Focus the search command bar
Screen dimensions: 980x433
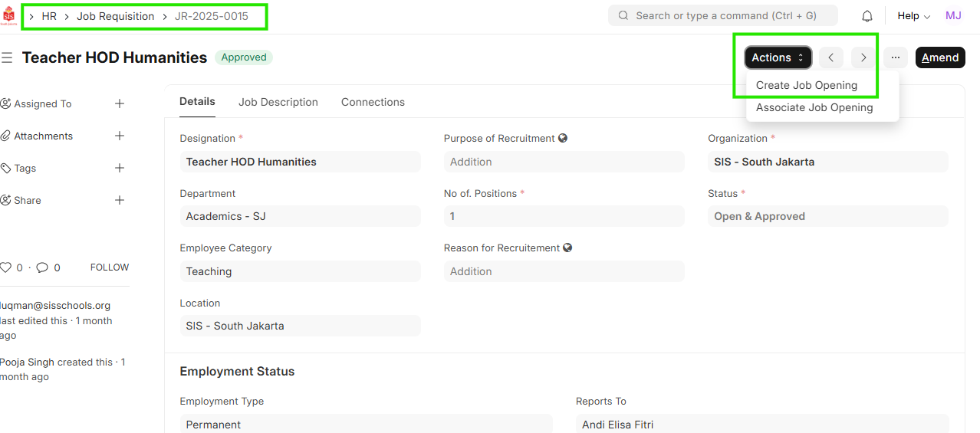[722, 15]
